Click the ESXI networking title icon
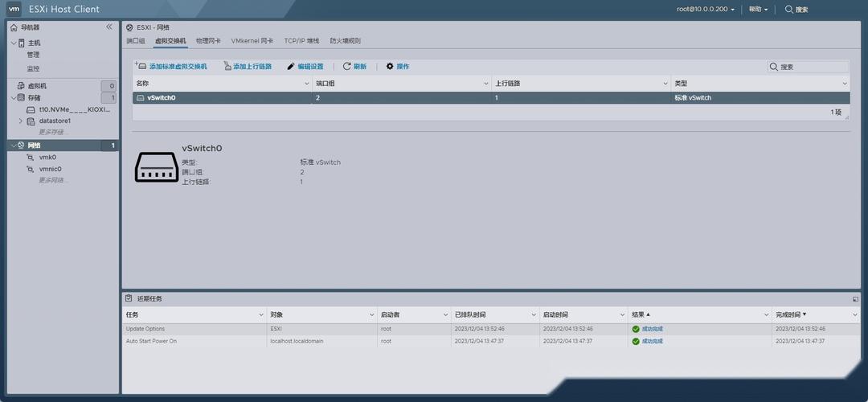 [x=129, y=27]
